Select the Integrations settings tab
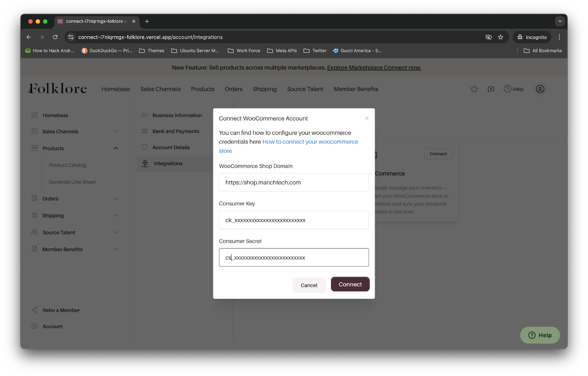The width and height of the screenshot is (588, 376). point(175,163)
